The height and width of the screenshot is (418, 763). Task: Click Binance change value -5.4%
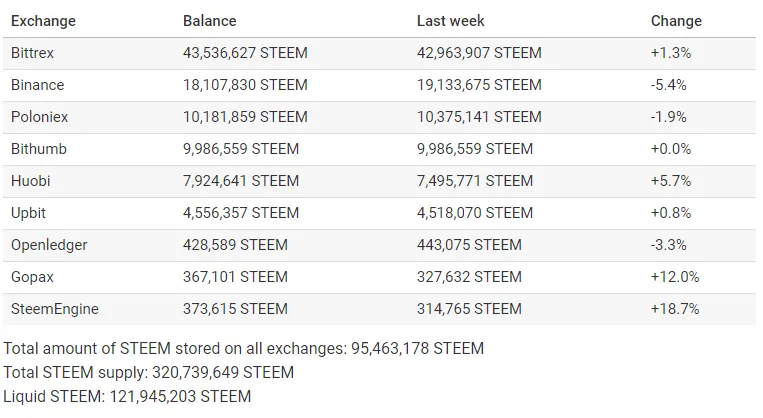[669, 85]
